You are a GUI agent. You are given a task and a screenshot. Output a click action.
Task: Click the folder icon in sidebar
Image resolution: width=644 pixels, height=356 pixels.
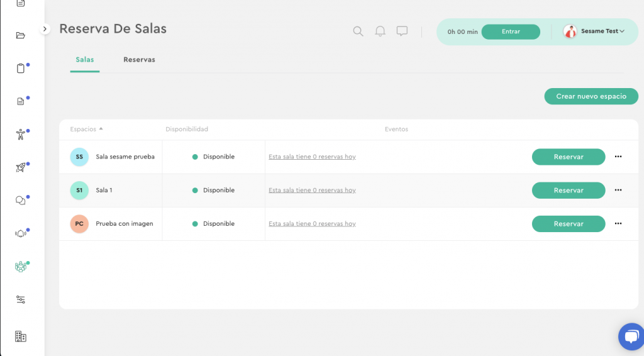[21, 35]
